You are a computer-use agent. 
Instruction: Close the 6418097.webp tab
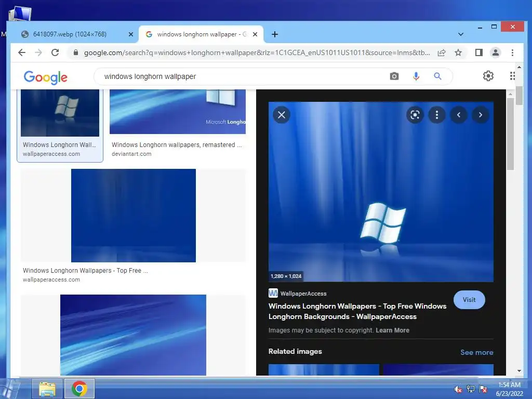point(130,34)
